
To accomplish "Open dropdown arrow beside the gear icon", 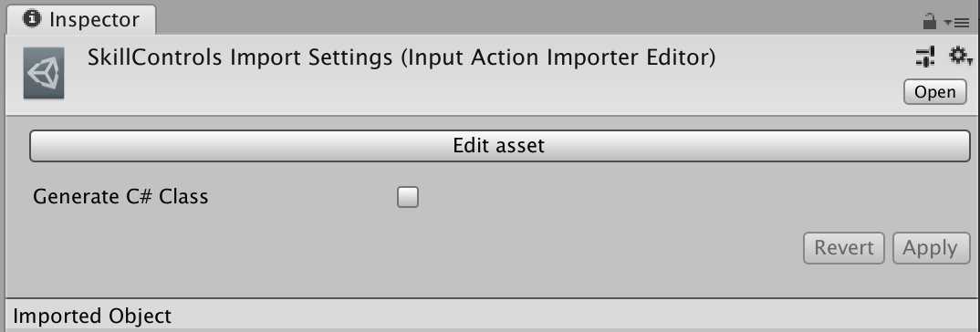I will 970,61.
